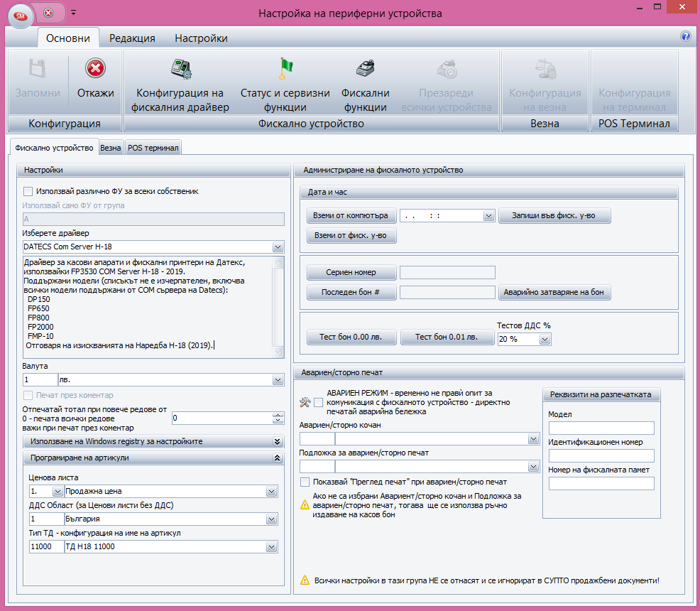This screenshot has height=611, width=700.
Task: Click Аварийно затваряне на бон button
Action: click(554, 292)
